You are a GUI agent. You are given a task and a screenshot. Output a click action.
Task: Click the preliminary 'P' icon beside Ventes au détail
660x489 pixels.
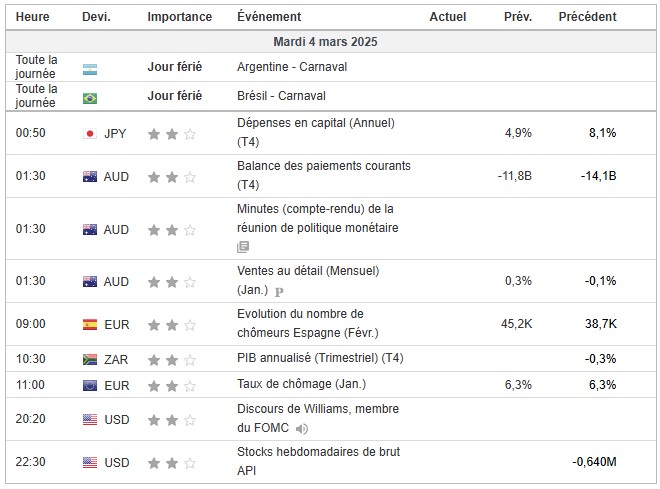(279, 291)
